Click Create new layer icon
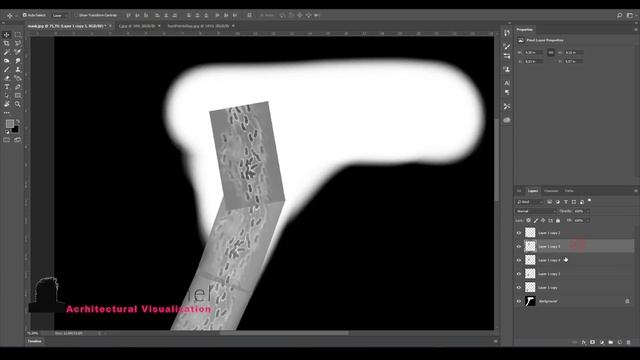The image size is (640, 360). [x=620, y=342]
